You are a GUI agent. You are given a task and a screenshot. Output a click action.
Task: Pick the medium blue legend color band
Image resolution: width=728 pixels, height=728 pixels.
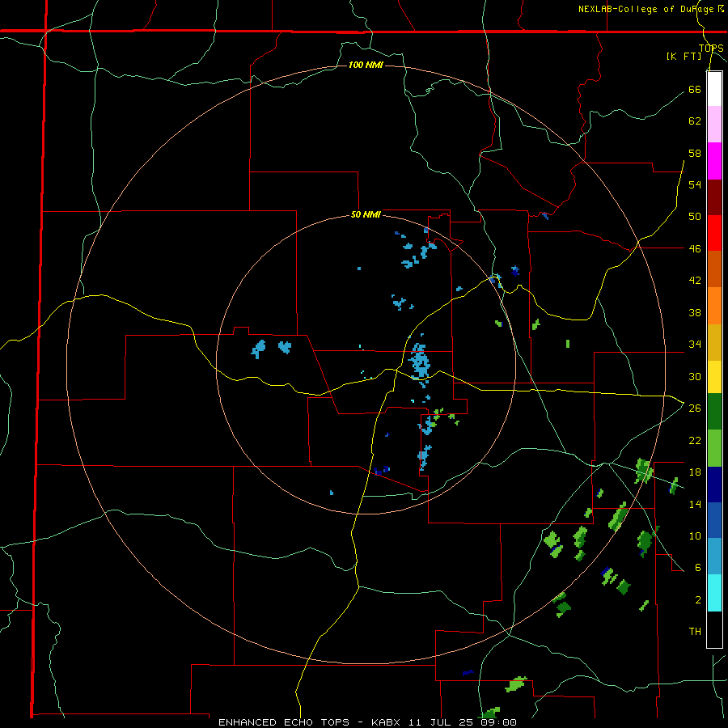(x=714, y=520)
